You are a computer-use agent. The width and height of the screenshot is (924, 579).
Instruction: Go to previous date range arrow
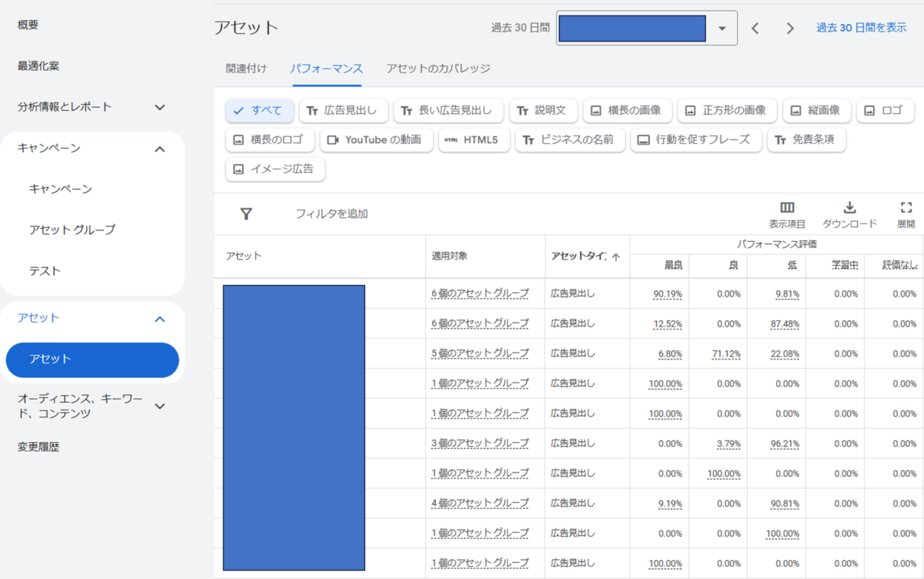point(755,28)
